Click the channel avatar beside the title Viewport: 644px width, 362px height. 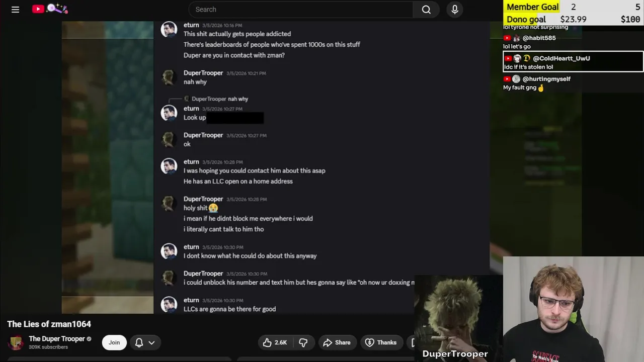pyautogui.click(x=16, y=342)
